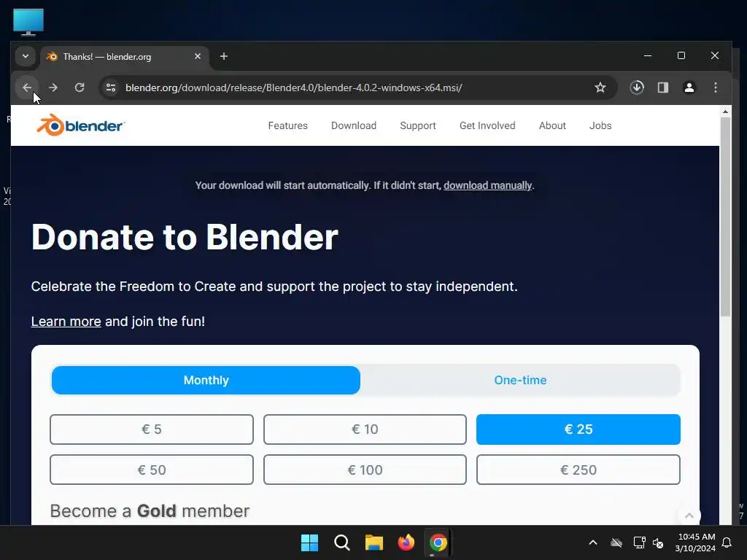Image resolution: width=747 pixels, height=560 pixels.
Task: Toggle Chrome side panel icon
Action: tap(663, 87)
